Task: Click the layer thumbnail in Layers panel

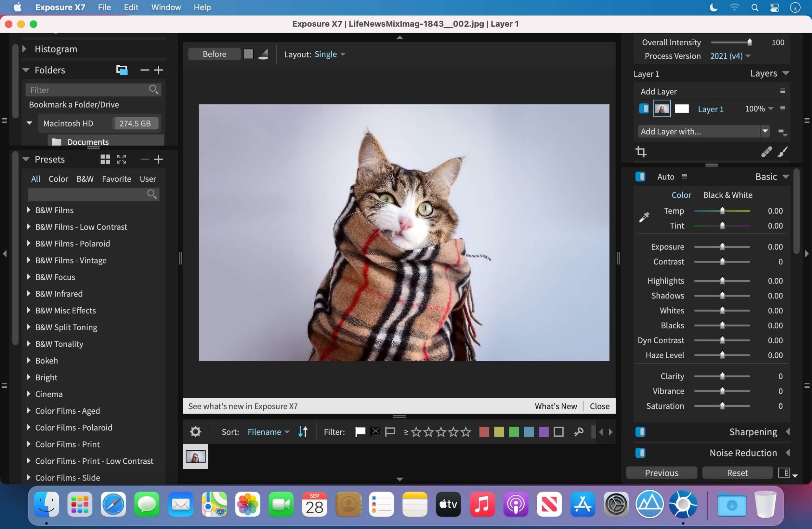Action: point(662,108)
